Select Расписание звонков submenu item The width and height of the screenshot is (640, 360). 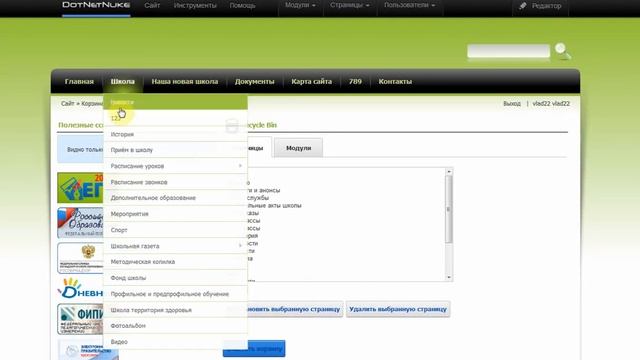[x=176, y=182]
